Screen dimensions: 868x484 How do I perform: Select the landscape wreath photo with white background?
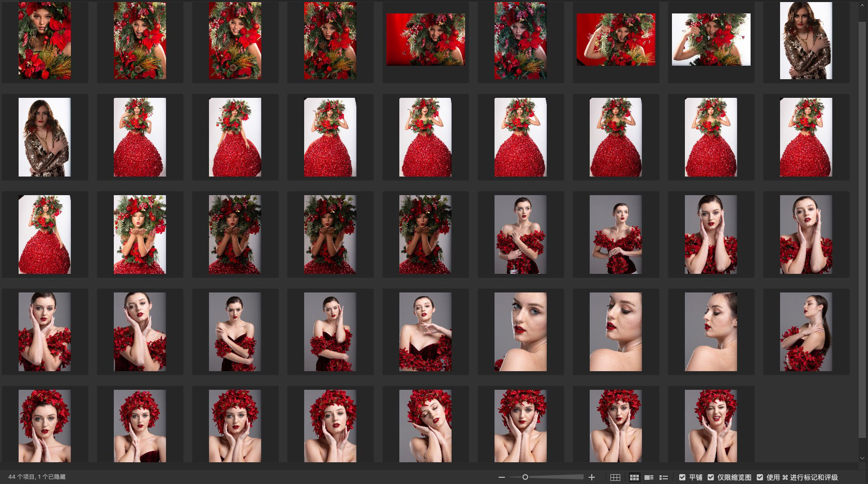[711, 40]
